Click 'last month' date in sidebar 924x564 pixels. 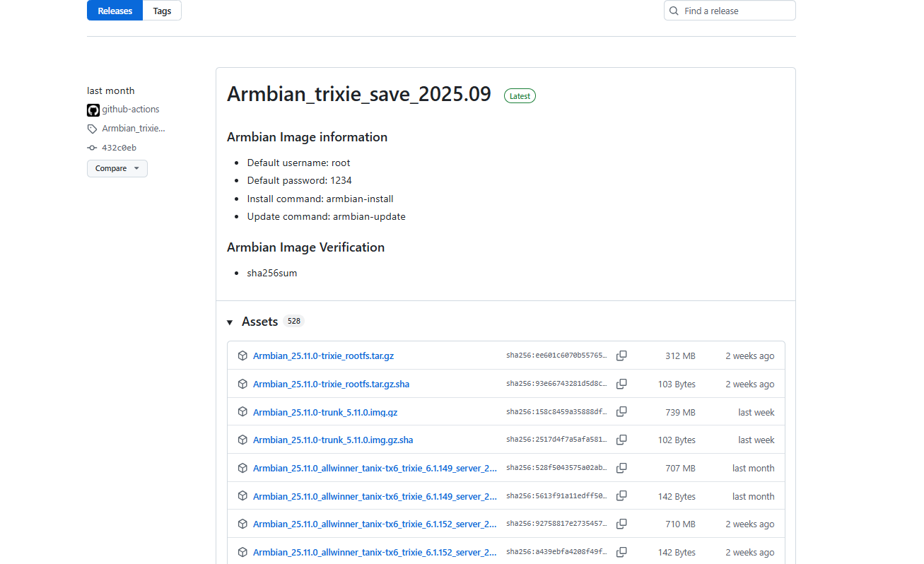pos(110,90)
